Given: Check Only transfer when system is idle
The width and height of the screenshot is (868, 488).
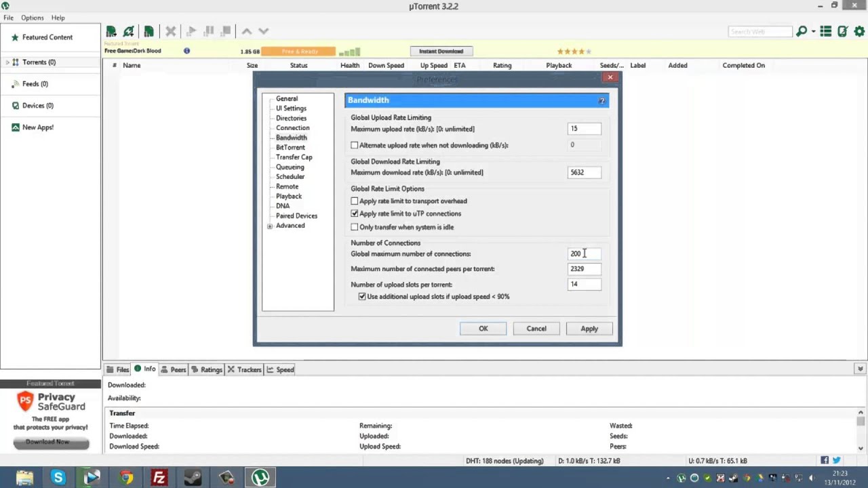Looking at the screenshot, I should point(354,227).
